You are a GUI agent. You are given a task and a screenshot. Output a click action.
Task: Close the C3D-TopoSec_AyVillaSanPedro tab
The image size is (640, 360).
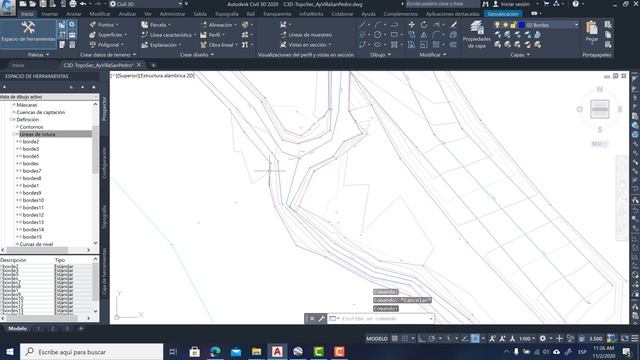tap(139, 65)
